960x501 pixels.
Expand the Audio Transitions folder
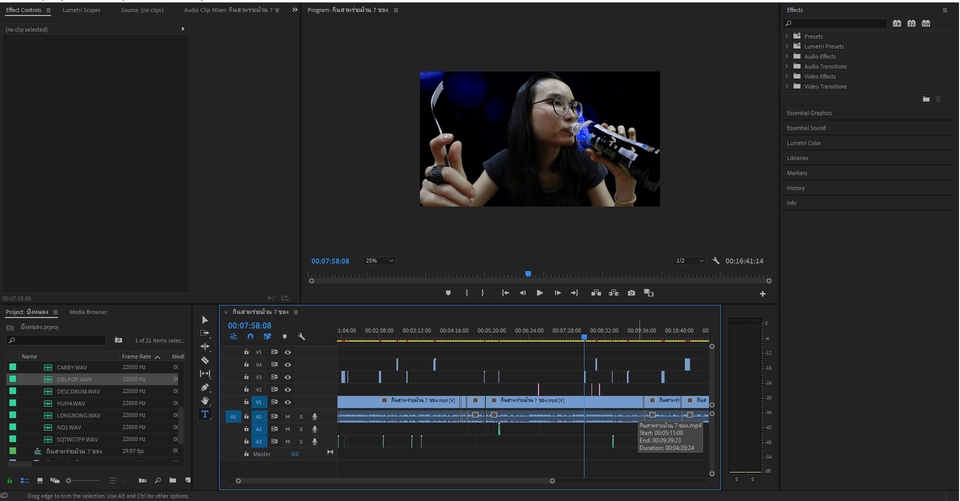(x=787, y=66)
